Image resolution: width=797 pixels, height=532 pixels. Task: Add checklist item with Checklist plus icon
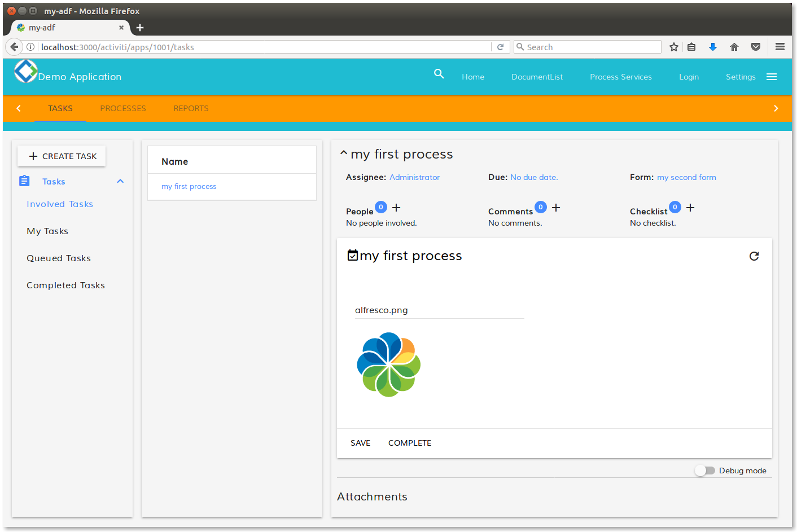[x=690, y=208]
